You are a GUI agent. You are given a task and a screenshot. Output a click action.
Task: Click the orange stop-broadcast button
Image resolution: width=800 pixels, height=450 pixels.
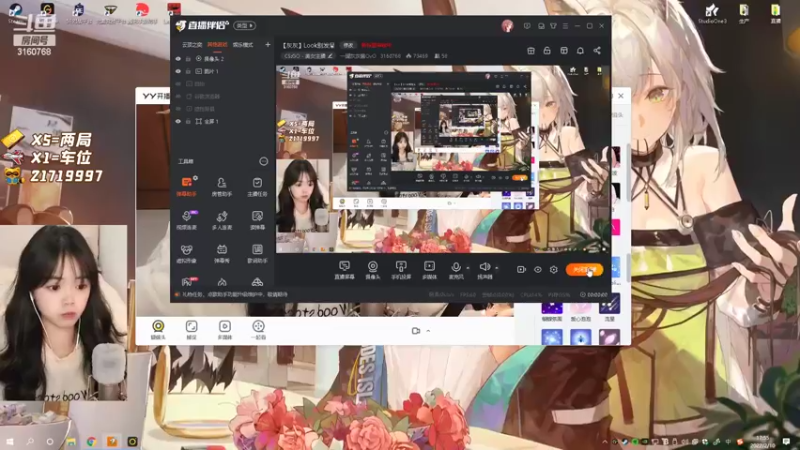coord(584,269)
